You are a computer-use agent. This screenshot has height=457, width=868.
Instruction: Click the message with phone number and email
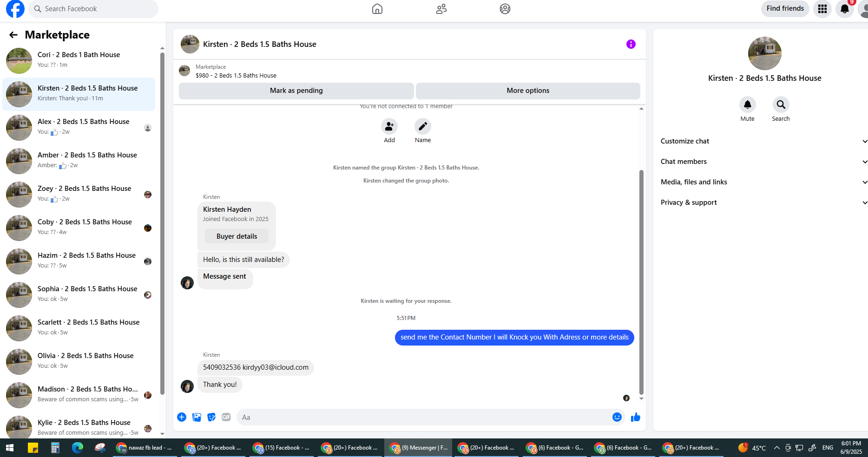256,367
